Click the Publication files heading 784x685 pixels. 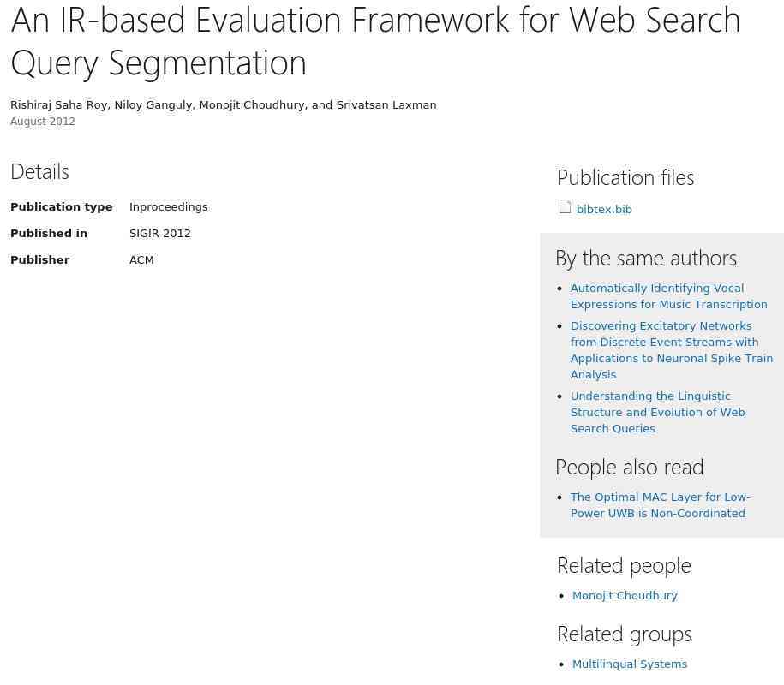[625, 177]
